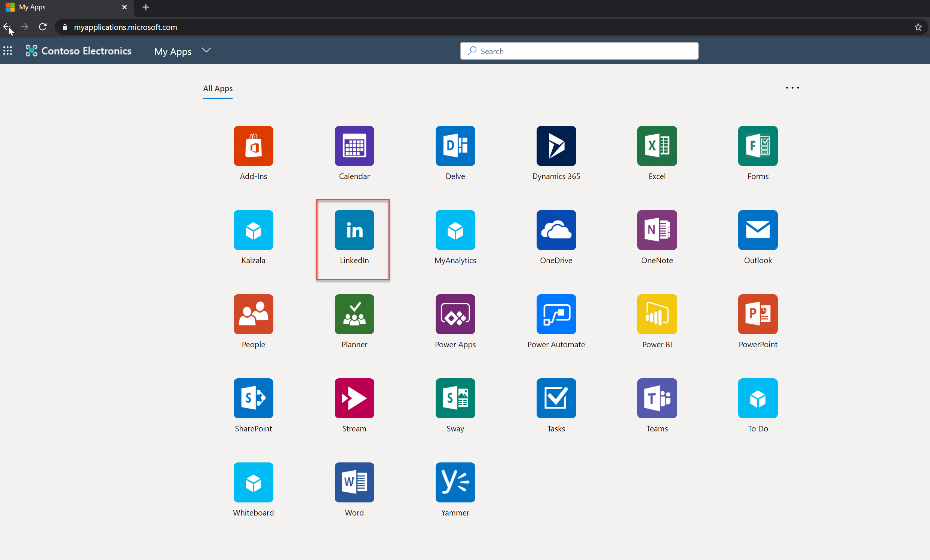
Task: Open the Delve app icon
Action: [x=455, y=146]
